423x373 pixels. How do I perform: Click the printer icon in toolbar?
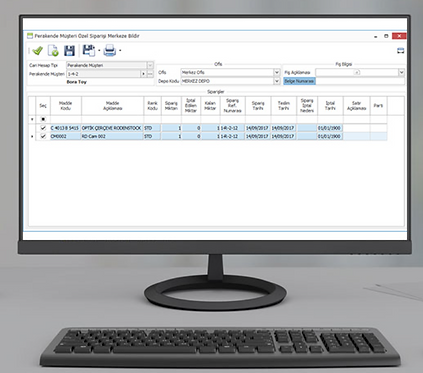point(110,51)
